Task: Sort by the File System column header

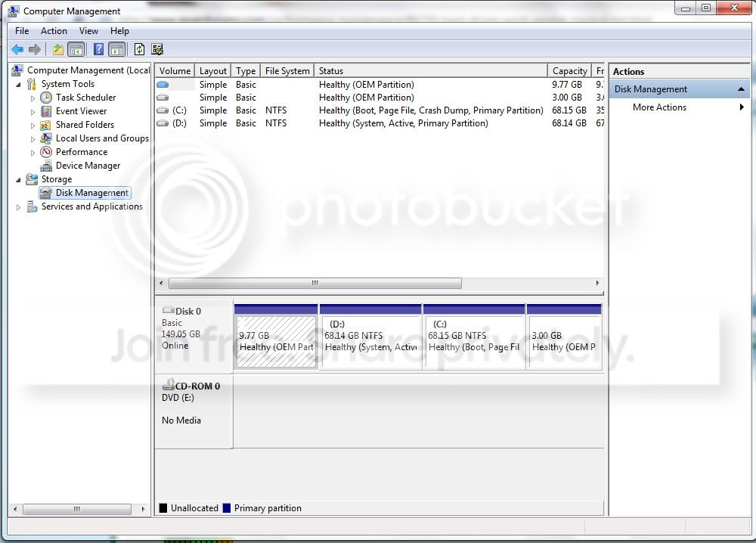Action: coord(287,71)
